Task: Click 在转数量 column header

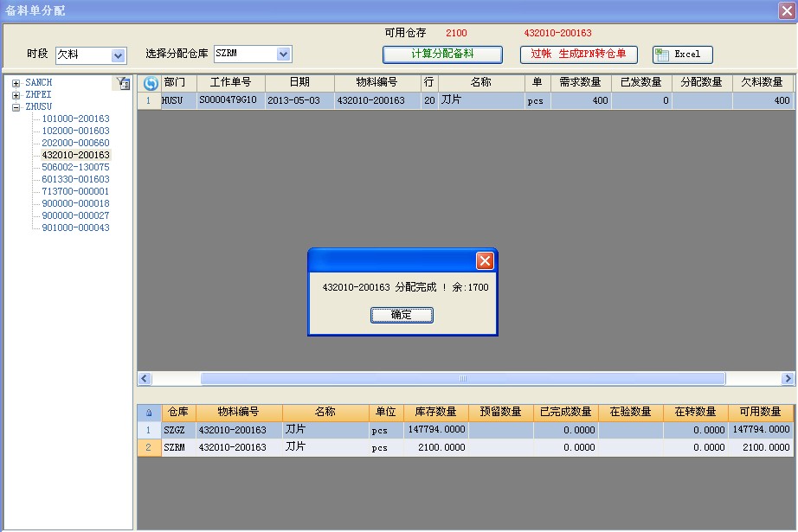Action: 695,412
